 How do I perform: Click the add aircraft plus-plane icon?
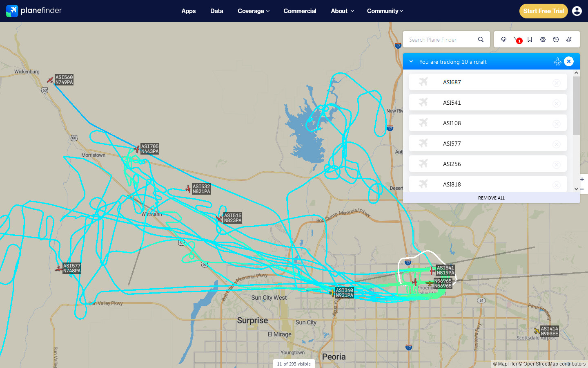[569, 40]
